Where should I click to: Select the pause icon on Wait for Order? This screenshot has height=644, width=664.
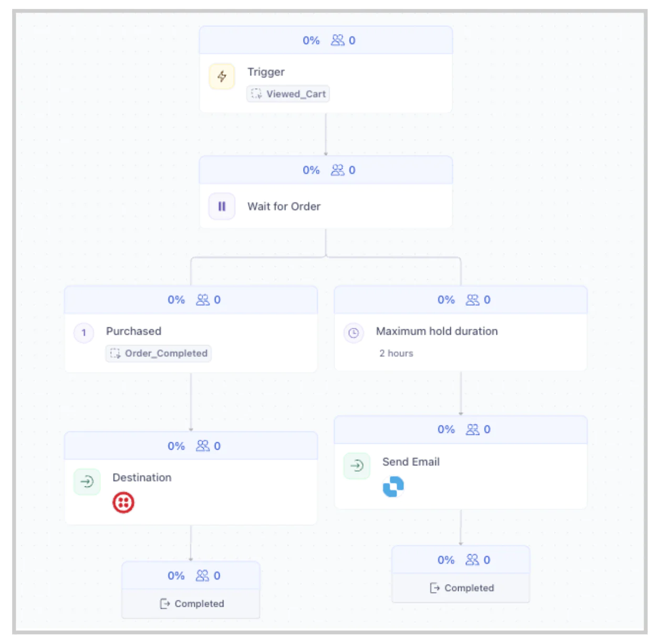[221, 206]
